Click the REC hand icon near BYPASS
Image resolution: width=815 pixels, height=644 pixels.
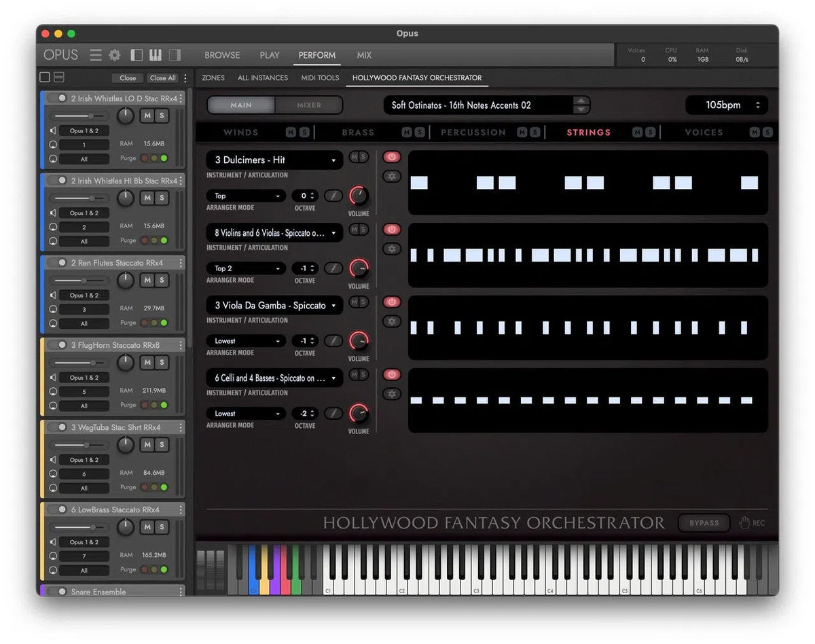click(x=745, y=522)
